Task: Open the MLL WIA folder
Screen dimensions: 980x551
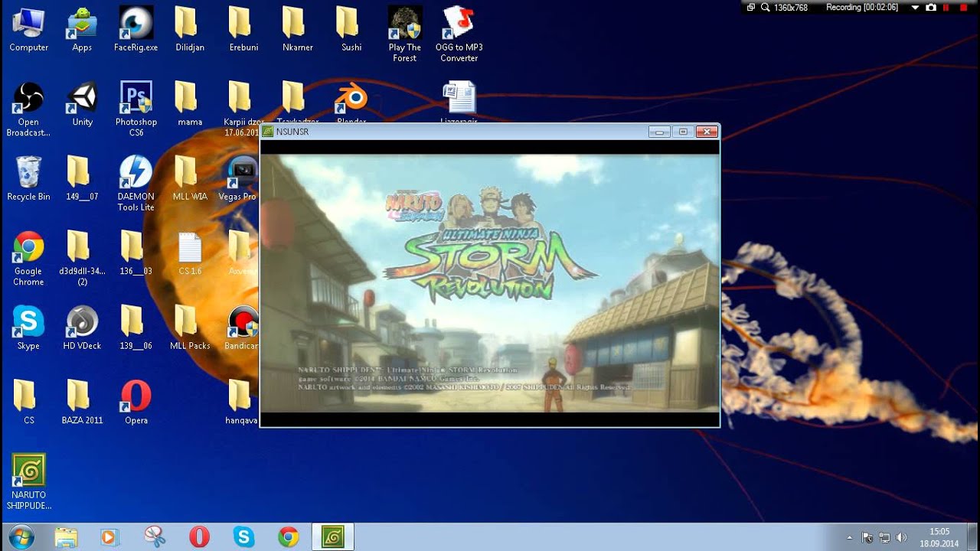Action: [189, 179]
